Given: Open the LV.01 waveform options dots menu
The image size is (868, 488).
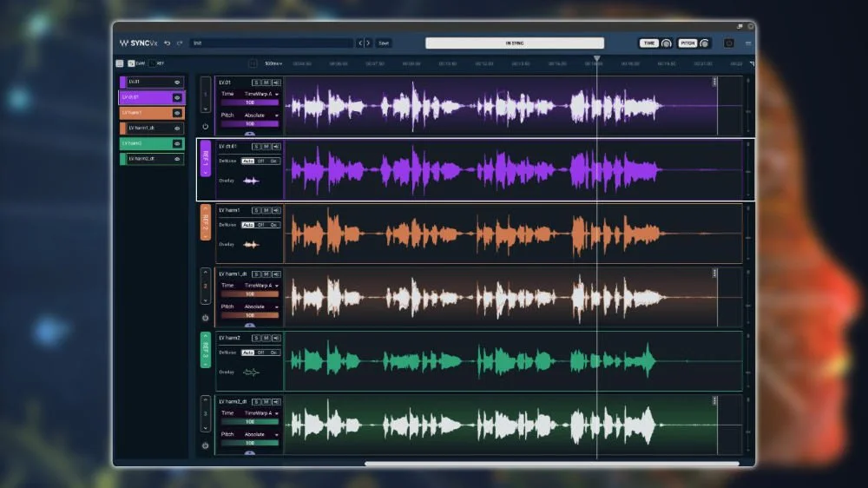Looking at the screenshot, I should coord(714,82).
